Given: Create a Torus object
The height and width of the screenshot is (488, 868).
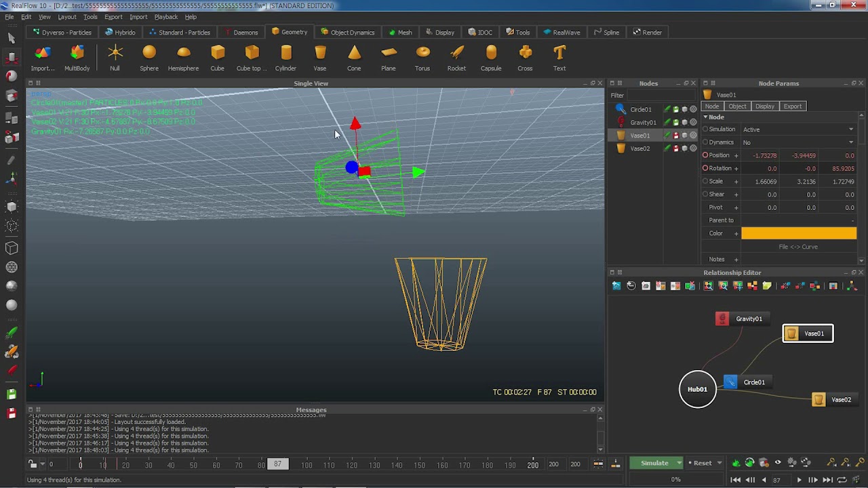Looking at the screenshot, I should (x=422, y=58).
